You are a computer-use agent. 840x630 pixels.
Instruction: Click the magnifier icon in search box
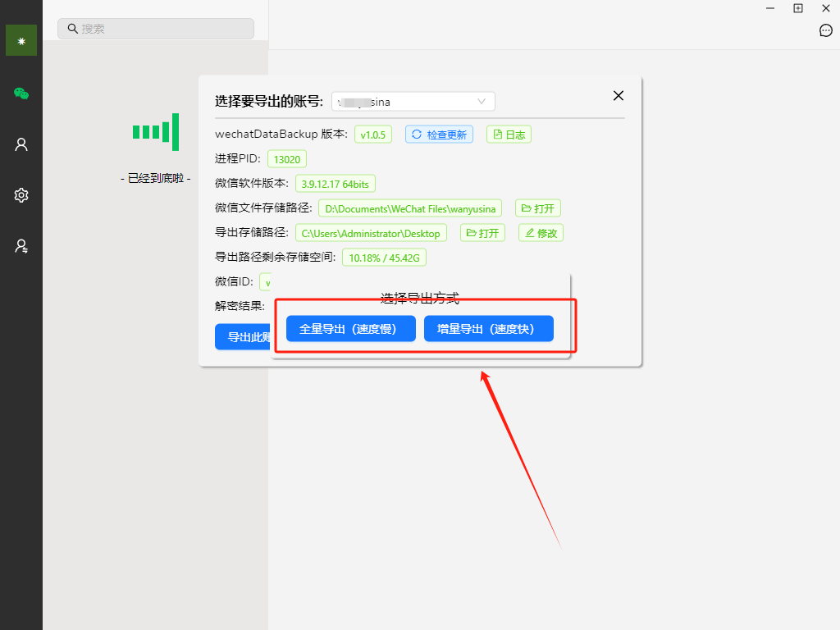pyautogui.click(x=72, y=29)
